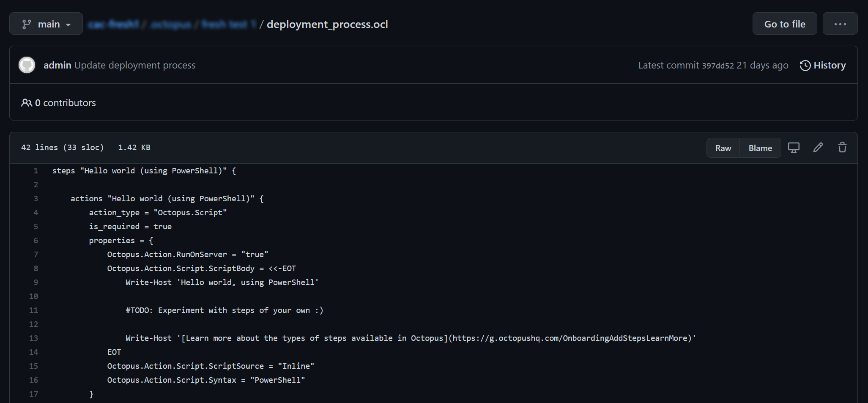Select line number 13 in the code
Viewport: 868px width, 403px height.
(x=33, y=338)
